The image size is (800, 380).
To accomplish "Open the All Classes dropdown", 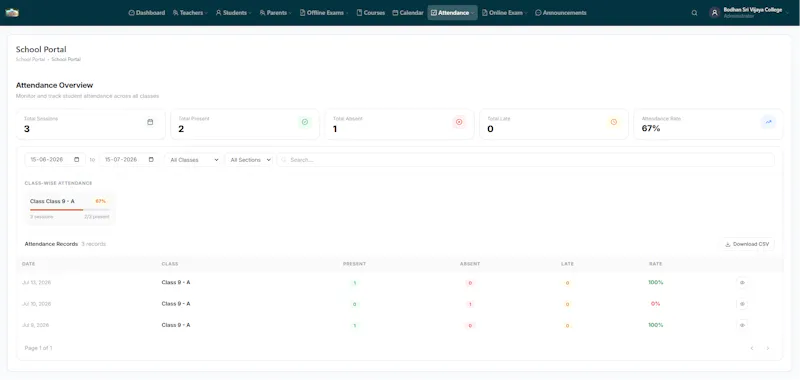I will click(193, 160).
